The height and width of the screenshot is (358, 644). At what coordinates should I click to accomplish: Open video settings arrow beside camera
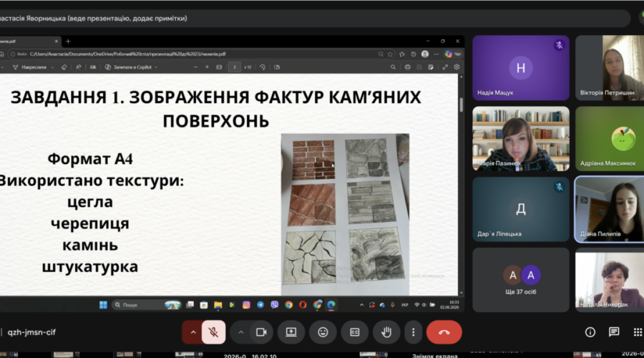point(241,332)
